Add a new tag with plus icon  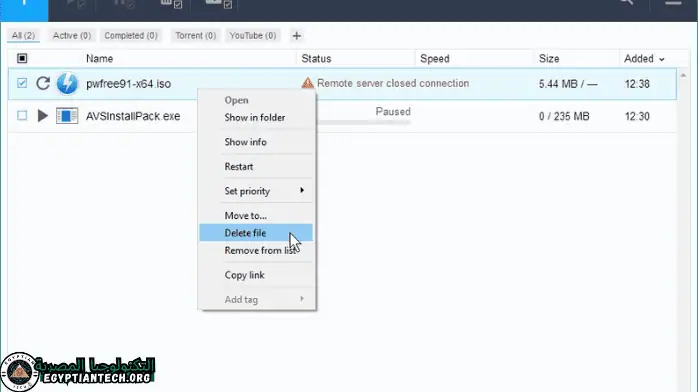(x=296, y=36)
